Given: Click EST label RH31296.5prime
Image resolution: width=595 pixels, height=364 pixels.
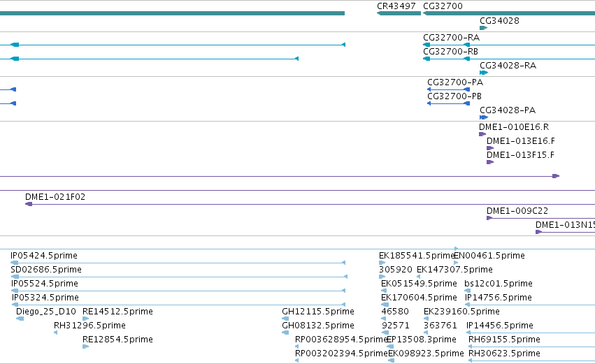Looking at the screenshot, I should [x=90, y=326].
